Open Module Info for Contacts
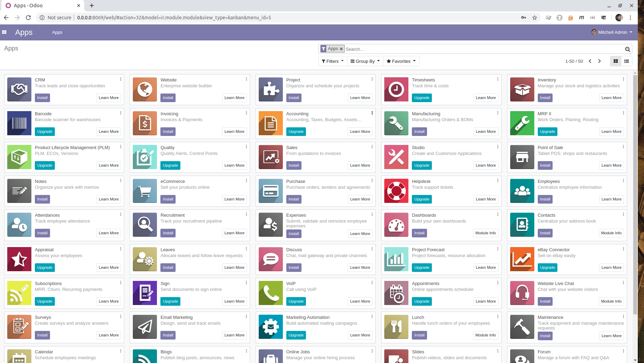Screen dimensions: 644x363 611,233
